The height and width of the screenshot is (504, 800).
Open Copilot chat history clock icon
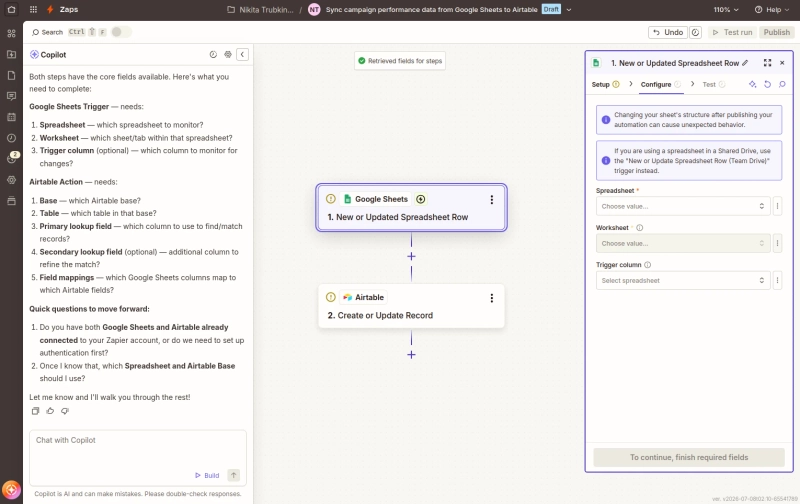click(x=213, y=55)
